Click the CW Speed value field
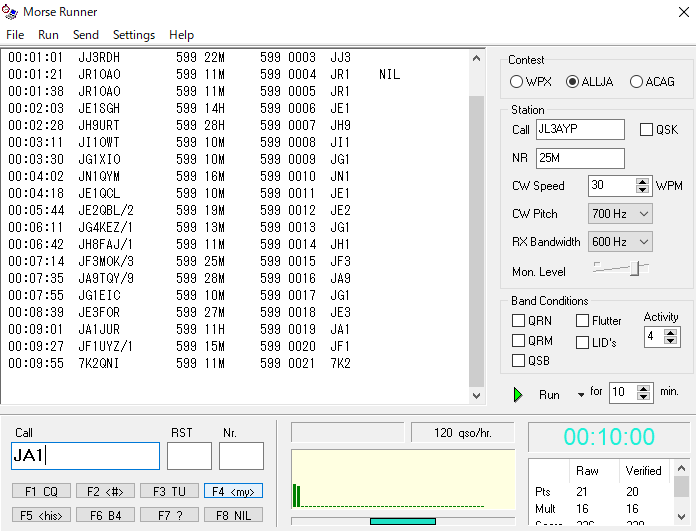 pyautogui.click(x=613, y=186)
